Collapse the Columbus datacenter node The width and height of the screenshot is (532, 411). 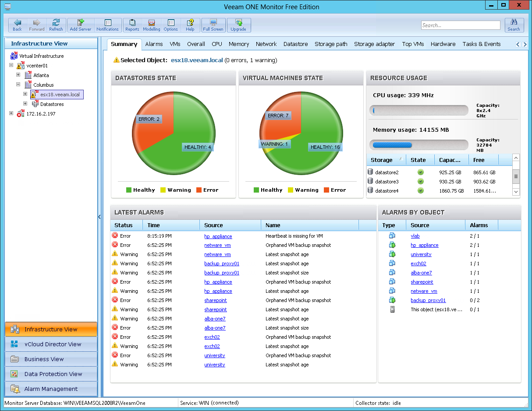point(18,84)
